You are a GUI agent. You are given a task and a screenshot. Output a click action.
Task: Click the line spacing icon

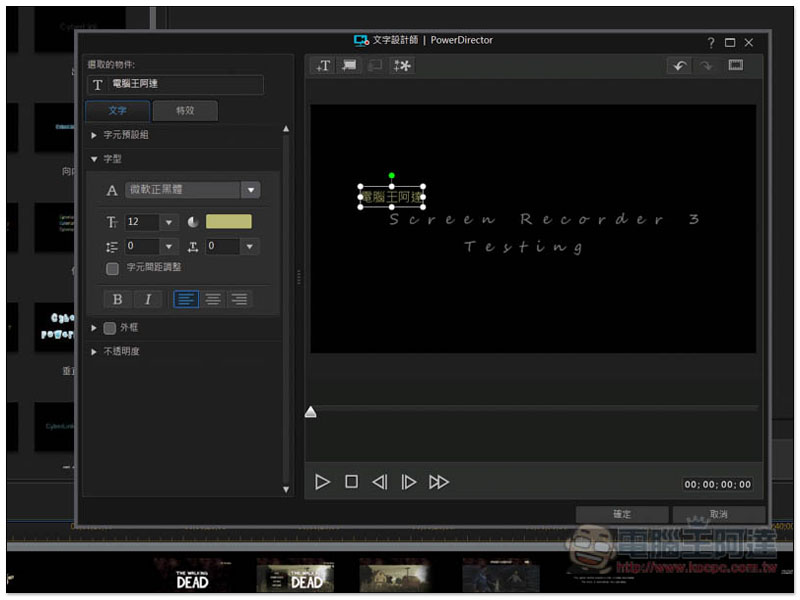coord(112,247)
